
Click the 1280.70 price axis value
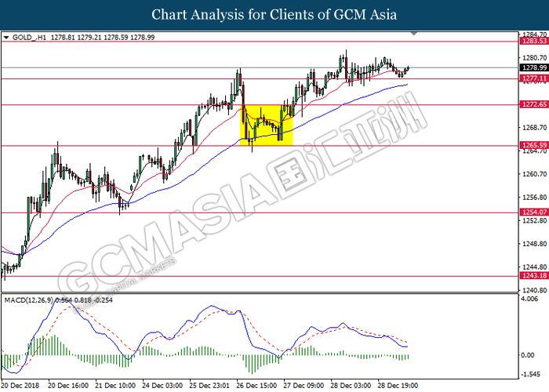[534, 58]
